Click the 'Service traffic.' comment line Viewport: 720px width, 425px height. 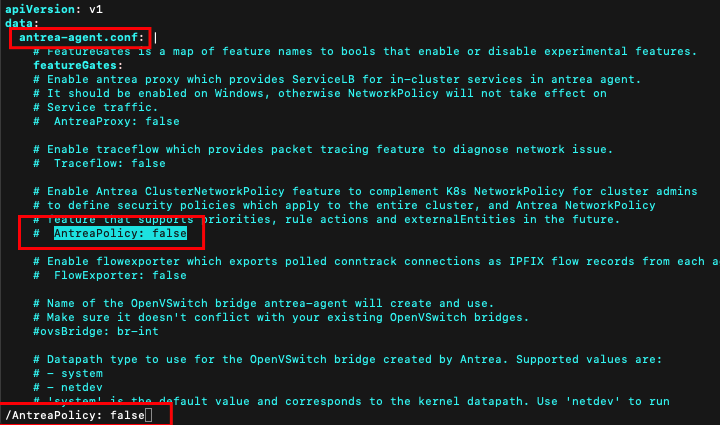(96, 107)
